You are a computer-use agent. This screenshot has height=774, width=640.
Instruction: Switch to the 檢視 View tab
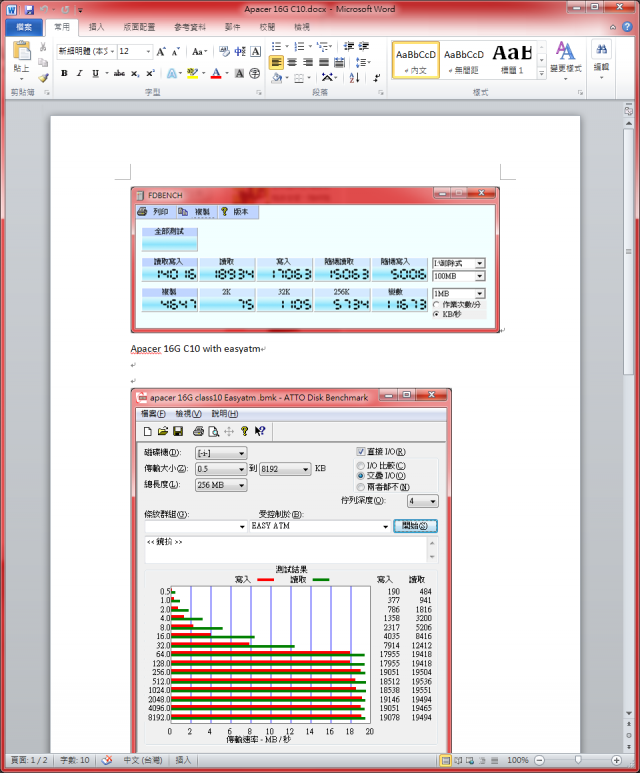click(302, 27)
